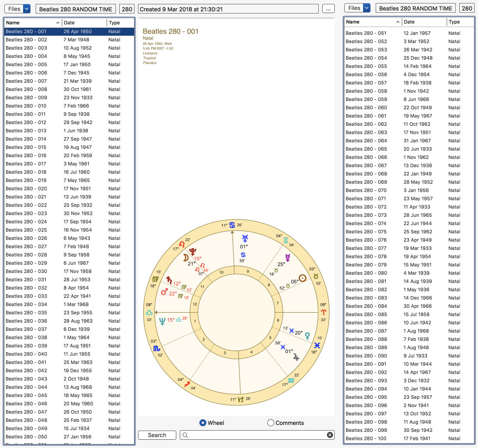Open the ellipsis options button
Screen dimensions: 478x448
click(328, 9)
